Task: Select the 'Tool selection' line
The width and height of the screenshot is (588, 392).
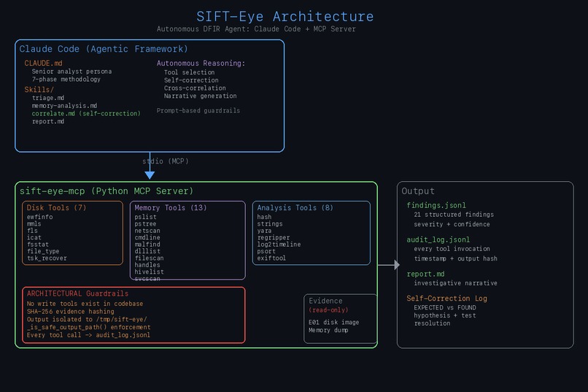Action: pos(190,72)
